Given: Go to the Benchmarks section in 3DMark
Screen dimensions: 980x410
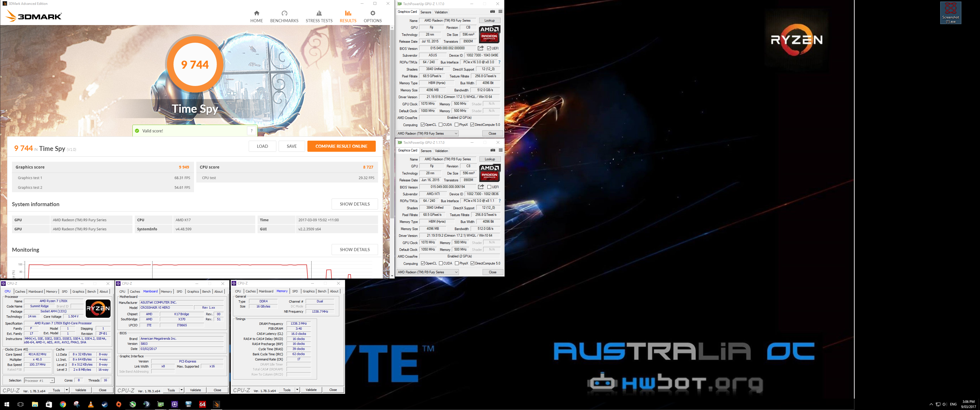Looking at the screenshot, I should 284,17.
